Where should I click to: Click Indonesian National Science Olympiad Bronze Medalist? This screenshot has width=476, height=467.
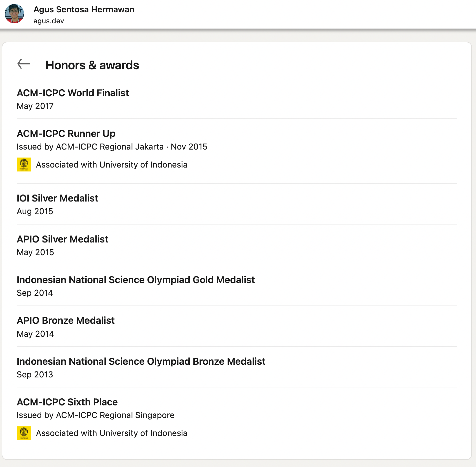click(141, 361)
